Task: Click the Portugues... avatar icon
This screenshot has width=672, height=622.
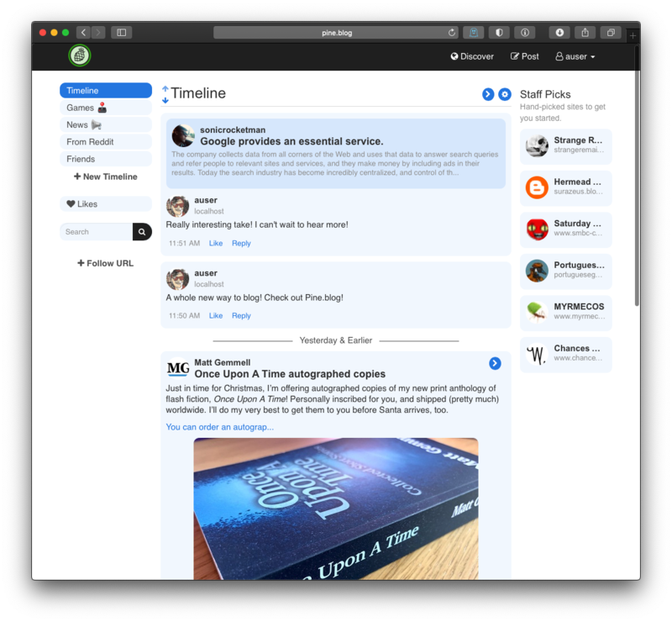Action: tap(537, 271)
